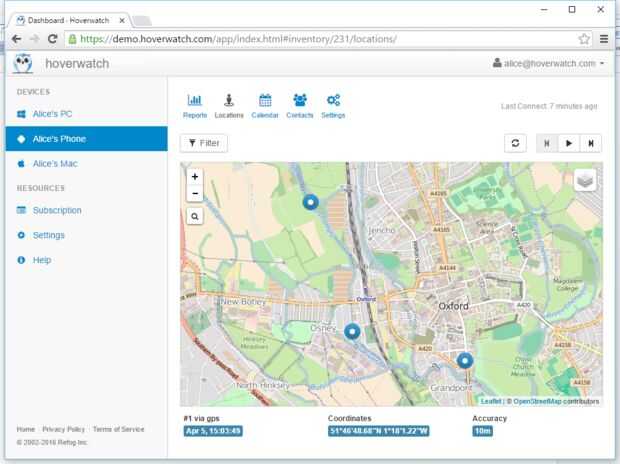Skip to previous location point
This screenshot has width=620, height=464.
(x=547, y=143)
